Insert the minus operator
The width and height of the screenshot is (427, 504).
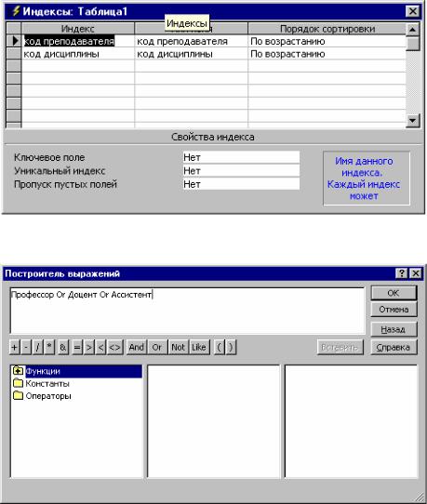(26, 347)
